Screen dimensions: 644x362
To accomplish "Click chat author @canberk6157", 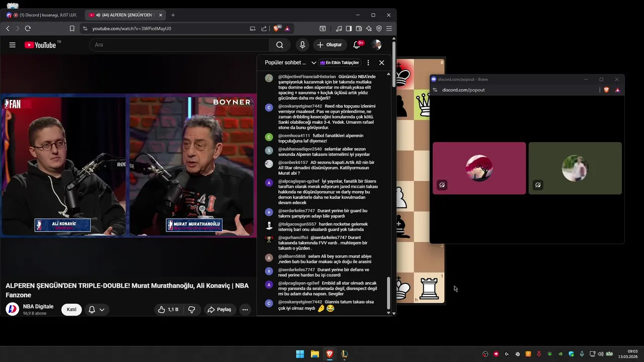I will click(293, 162).
